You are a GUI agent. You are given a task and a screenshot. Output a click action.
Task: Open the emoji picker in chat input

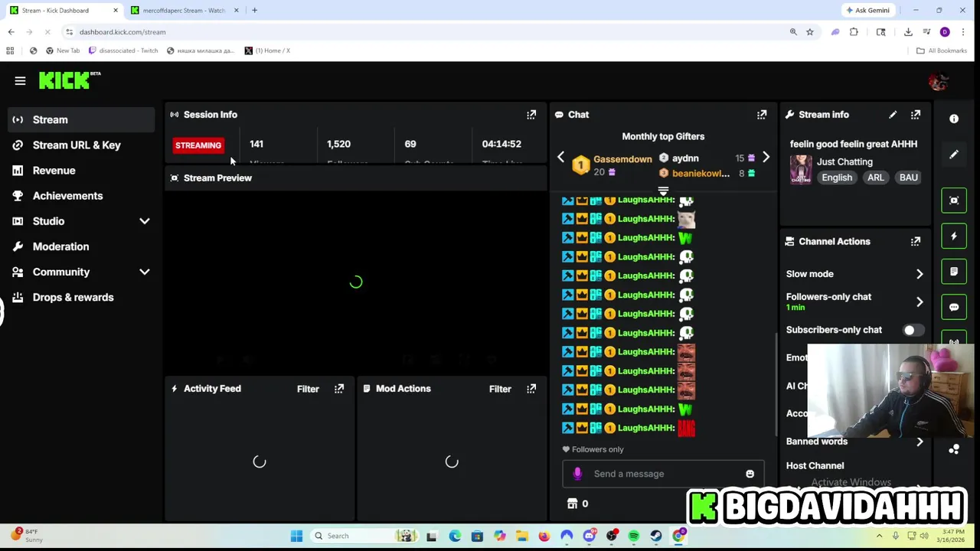tap(750, 474)
